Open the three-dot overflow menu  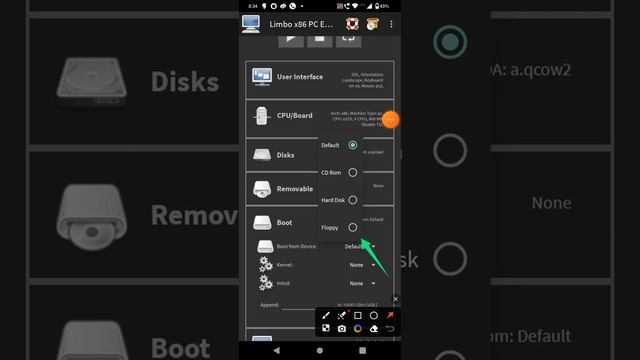391,24
